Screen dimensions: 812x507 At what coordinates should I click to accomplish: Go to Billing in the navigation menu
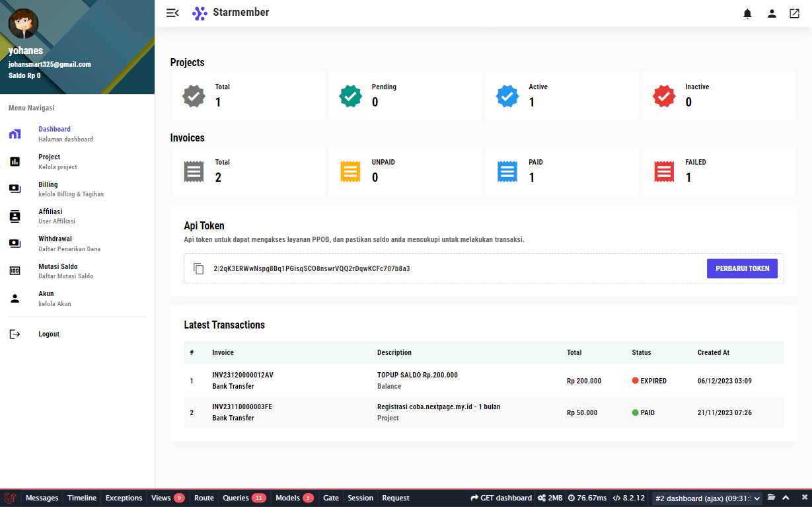coord(48,189)
